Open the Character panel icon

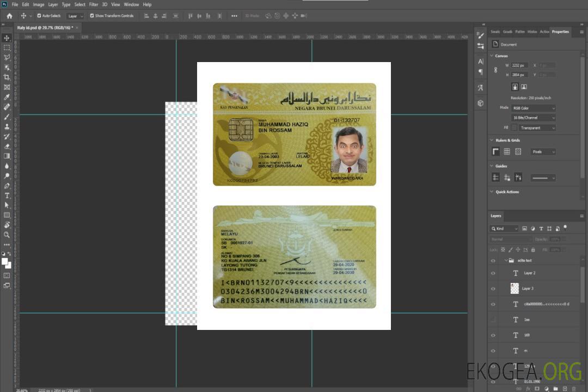click(x=481, y=62)
